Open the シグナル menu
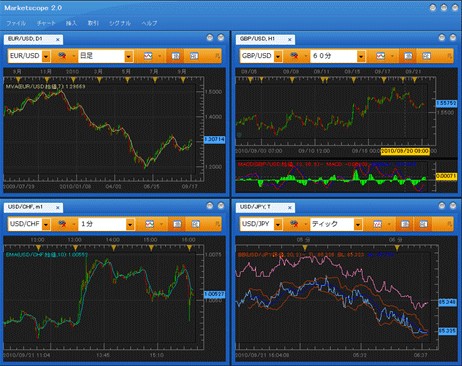Screen dimensions: 462x366 pyautogui.click(x=120, y=23)
